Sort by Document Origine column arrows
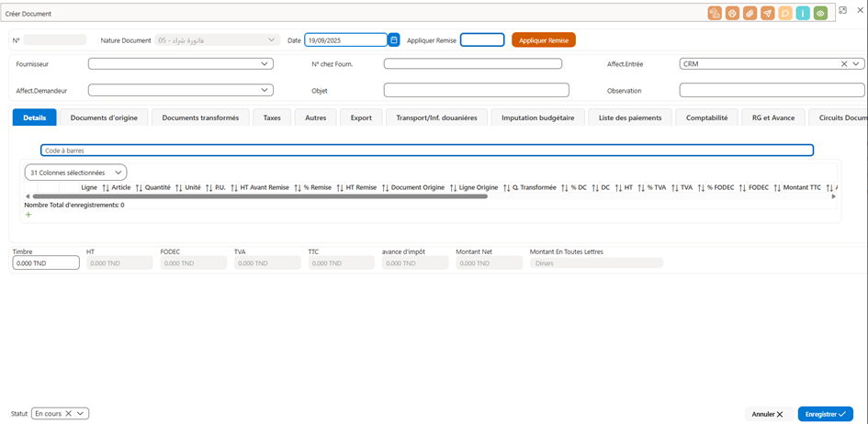The width and height of the screenshot is (868, 424). coord(453,188)
